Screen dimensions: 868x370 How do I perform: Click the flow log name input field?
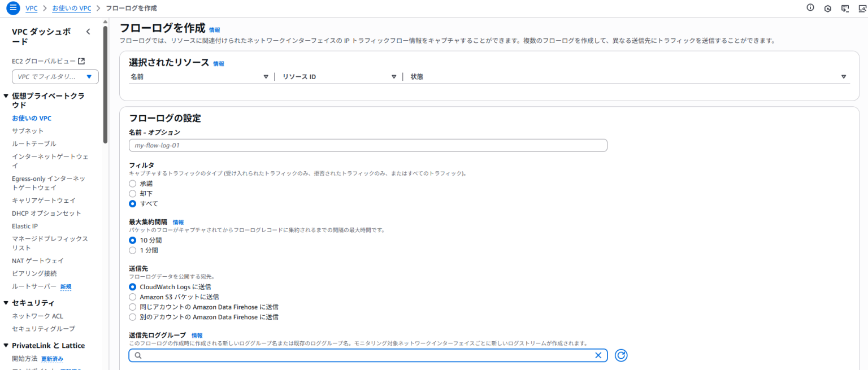tap(368, 145)
